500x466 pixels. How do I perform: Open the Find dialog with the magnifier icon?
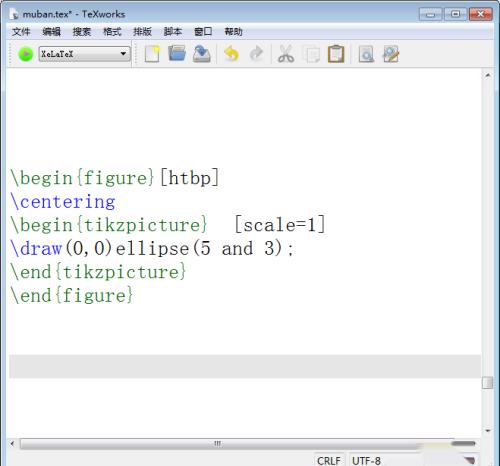pos(366,54)
